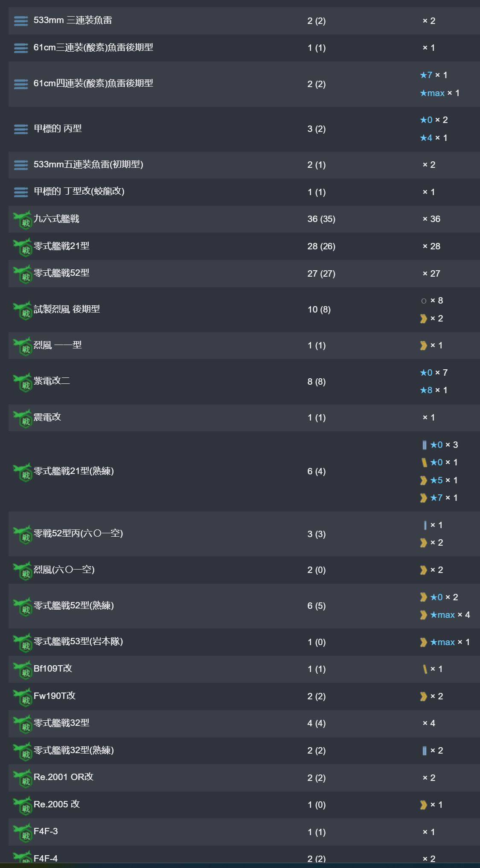Click the ★8 × 1 entry for 紫電改二
The image size is (480, 868).
click(433, 390)
